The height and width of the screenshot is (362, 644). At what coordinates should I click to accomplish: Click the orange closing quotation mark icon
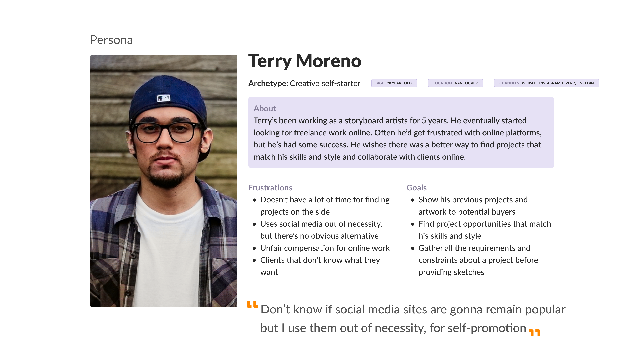534,333
